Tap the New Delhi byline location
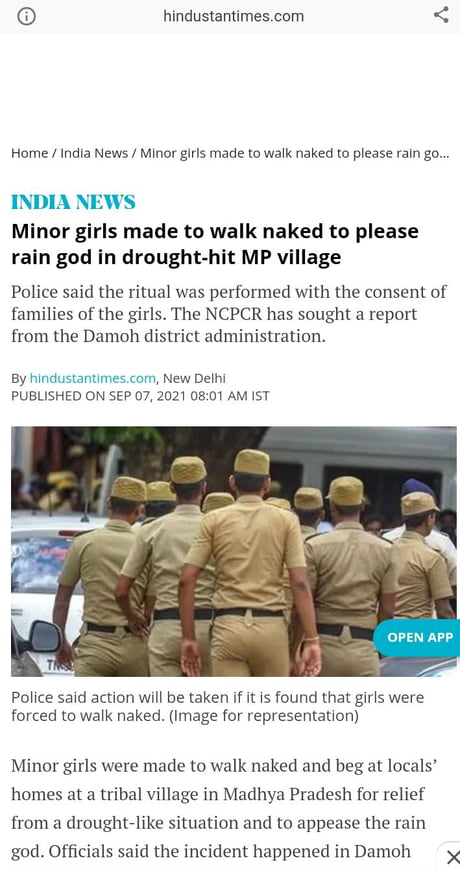The image size is (460, 869). 194,379
